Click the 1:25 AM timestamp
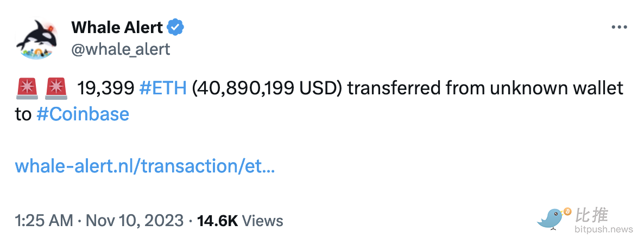 click(x=45, y=221)
